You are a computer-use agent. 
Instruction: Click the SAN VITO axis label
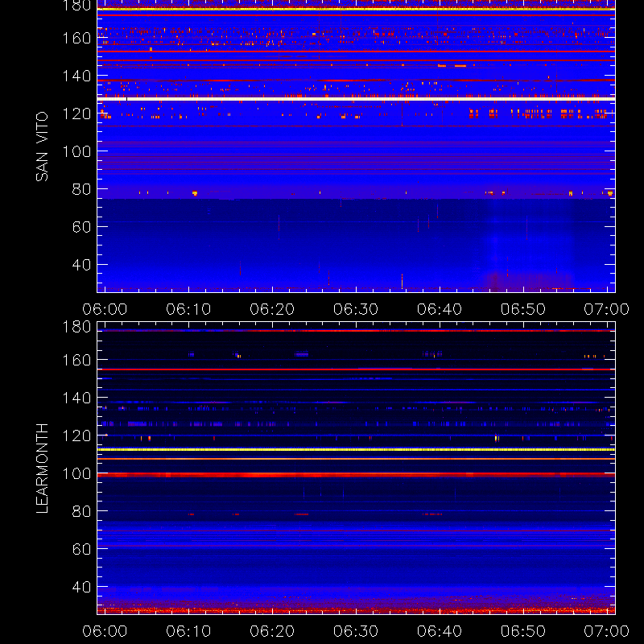click(x=42, y=147)
